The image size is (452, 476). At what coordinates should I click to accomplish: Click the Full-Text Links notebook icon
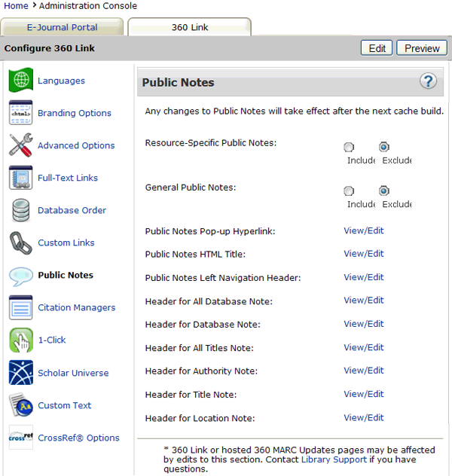pyautogui.click(x=20, y=178)
